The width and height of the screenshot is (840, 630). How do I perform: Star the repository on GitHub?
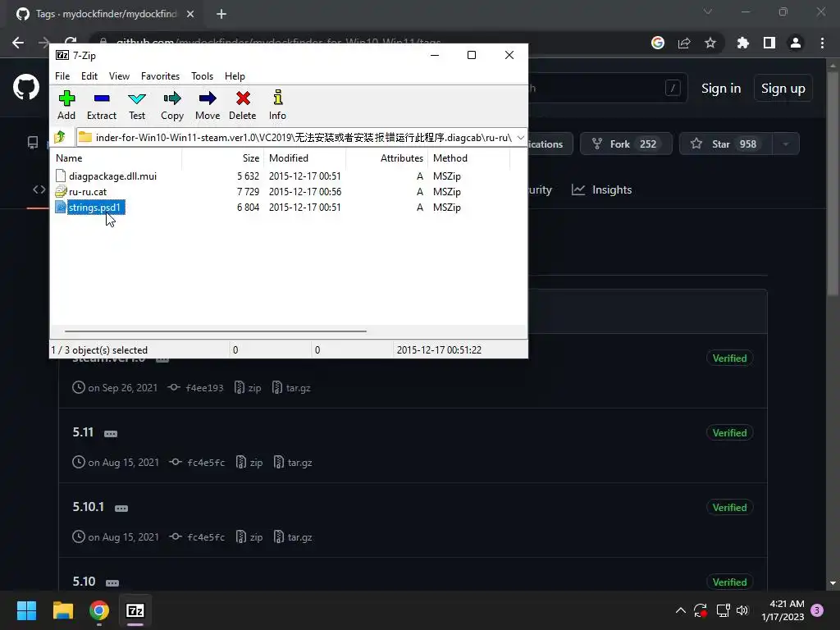(x=725, y=144)
